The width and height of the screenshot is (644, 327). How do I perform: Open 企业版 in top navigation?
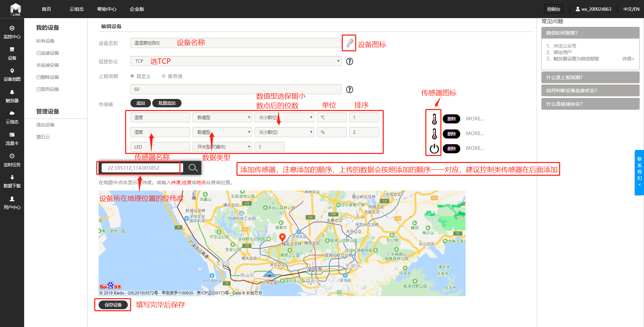click(x=137, y=9)
